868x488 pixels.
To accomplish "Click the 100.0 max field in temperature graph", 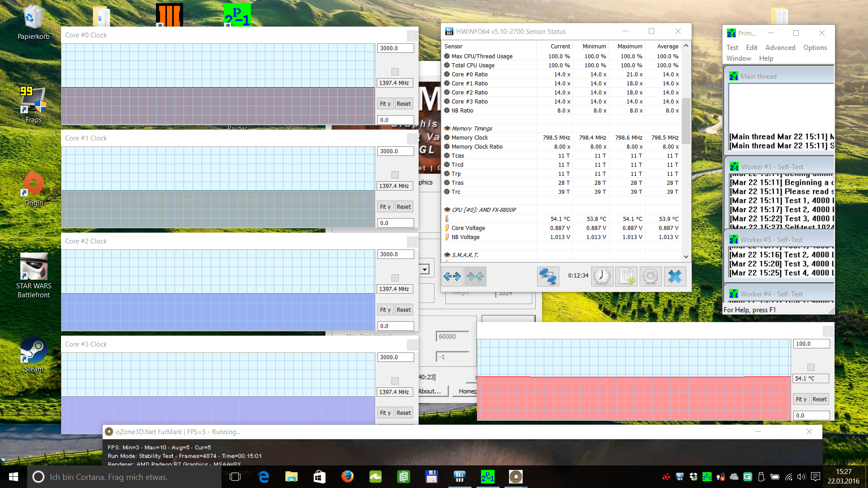I will coord(811,344).
